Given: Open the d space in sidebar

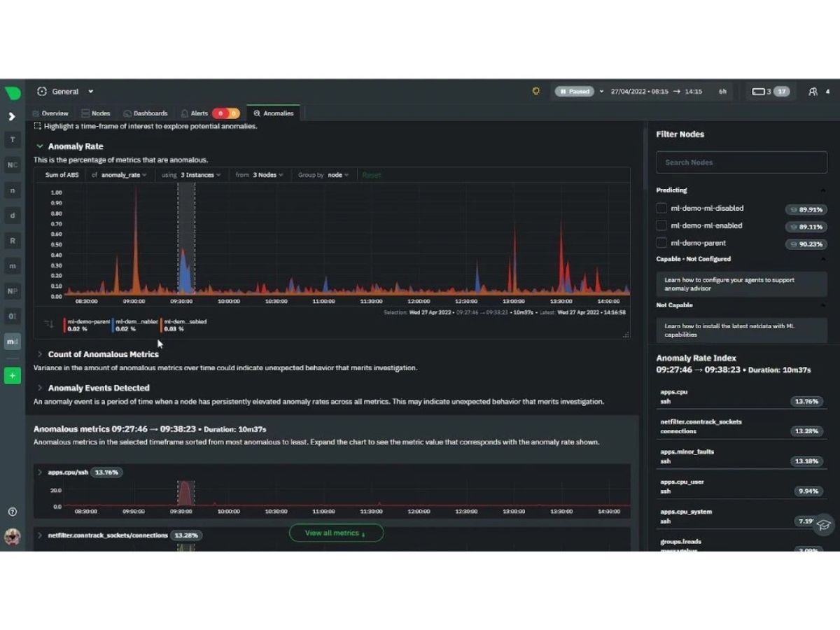Looking at the screenshot, I should (x=12, y=216).
